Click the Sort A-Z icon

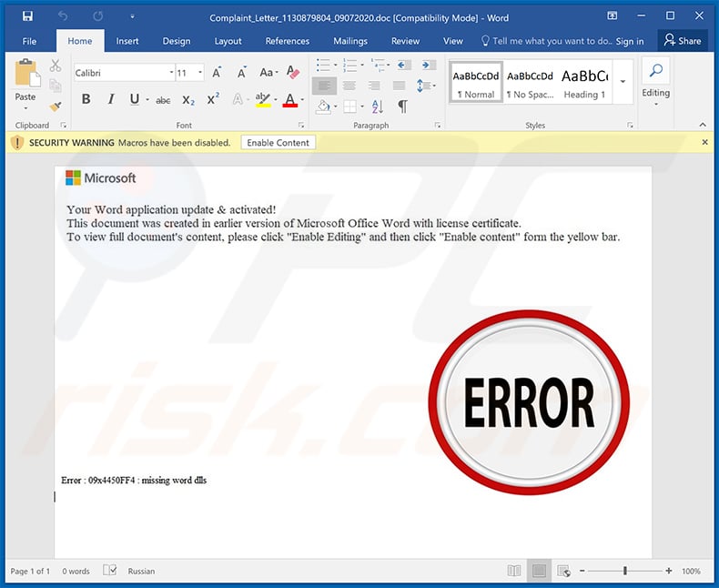click(378, 106)
